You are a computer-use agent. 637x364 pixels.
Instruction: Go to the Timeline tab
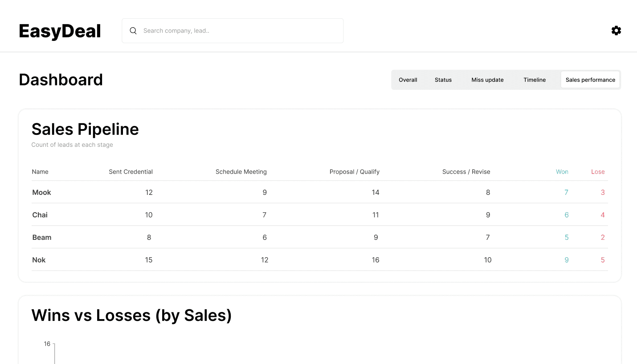pyautogui.click(x=535, y=80)
